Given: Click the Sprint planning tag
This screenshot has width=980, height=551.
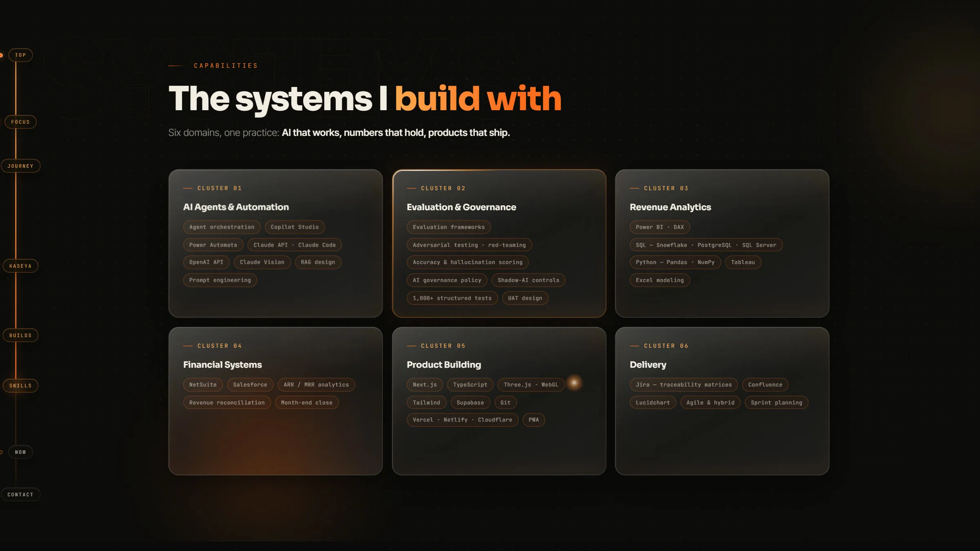Looking at the screenshot, I should [x=777, y=403].
